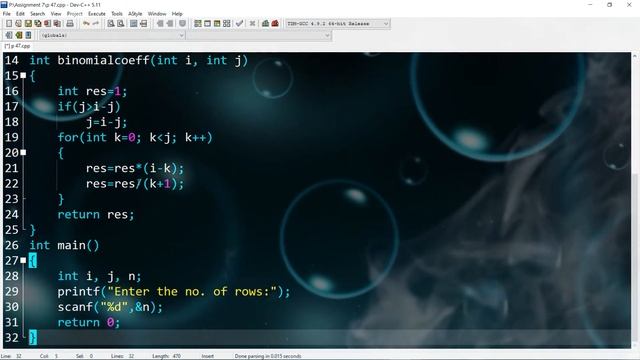The height and width of the screenshot is (360, 640).
Task: Collapse the fold marker at line 27
Action: click(23, 260)
